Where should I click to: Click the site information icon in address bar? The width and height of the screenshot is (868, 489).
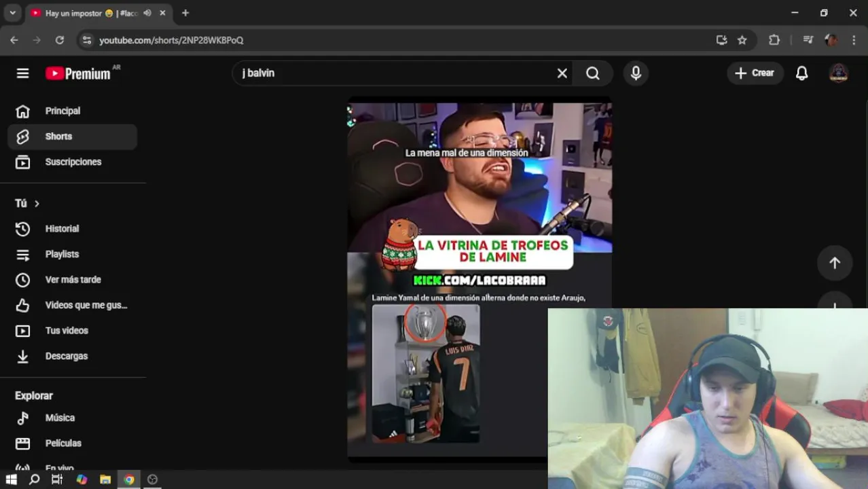coord(86,40)
